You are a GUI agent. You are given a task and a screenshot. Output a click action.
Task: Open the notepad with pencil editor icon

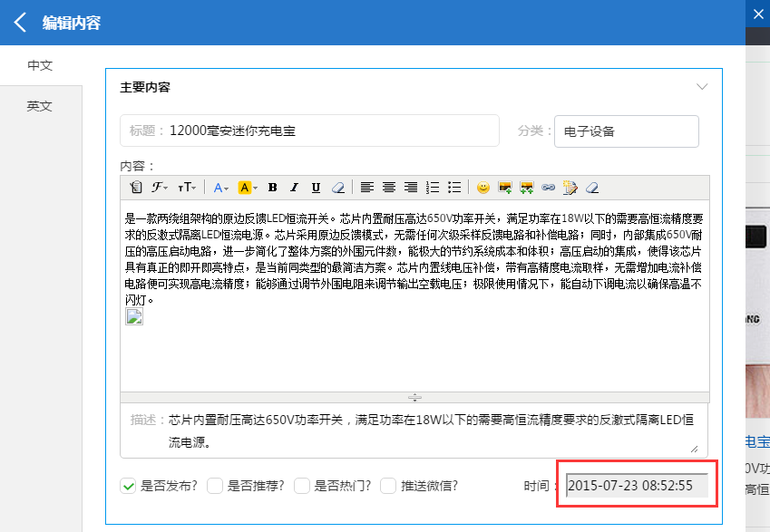pos(570,187)
